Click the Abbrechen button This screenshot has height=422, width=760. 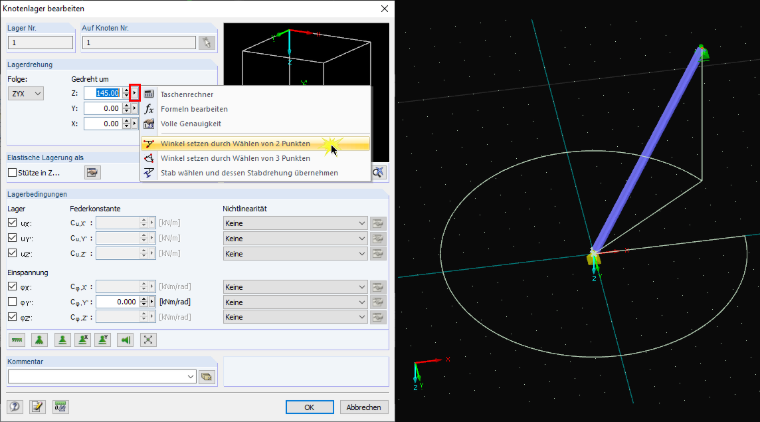point(364,407)
